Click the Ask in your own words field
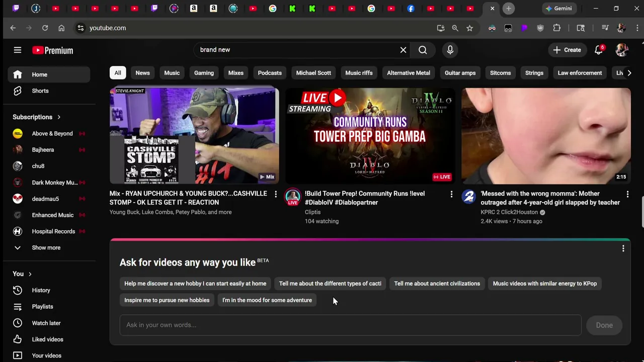Screen dimensions: 644x362 click(x=350, y=325)
